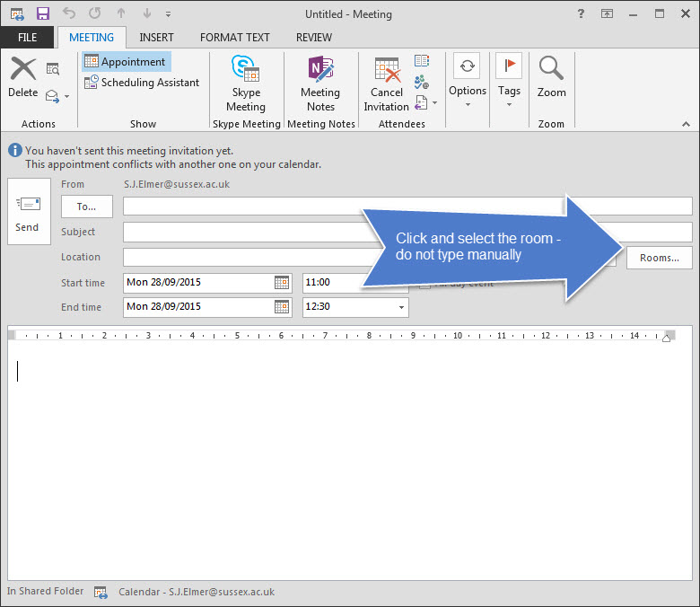Click the Meeting Notes OneNote icon
This screenshot has height=607, width=700.
point(320,68)
